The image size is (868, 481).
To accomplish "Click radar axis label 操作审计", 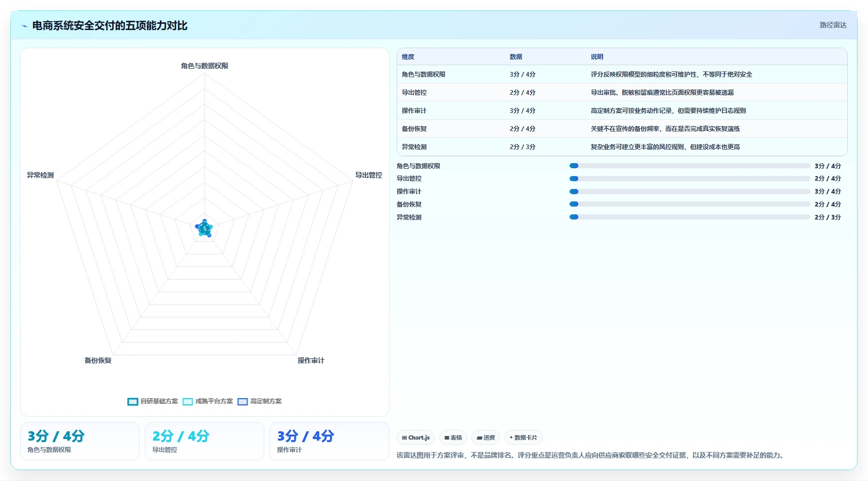I will [311, 360].
